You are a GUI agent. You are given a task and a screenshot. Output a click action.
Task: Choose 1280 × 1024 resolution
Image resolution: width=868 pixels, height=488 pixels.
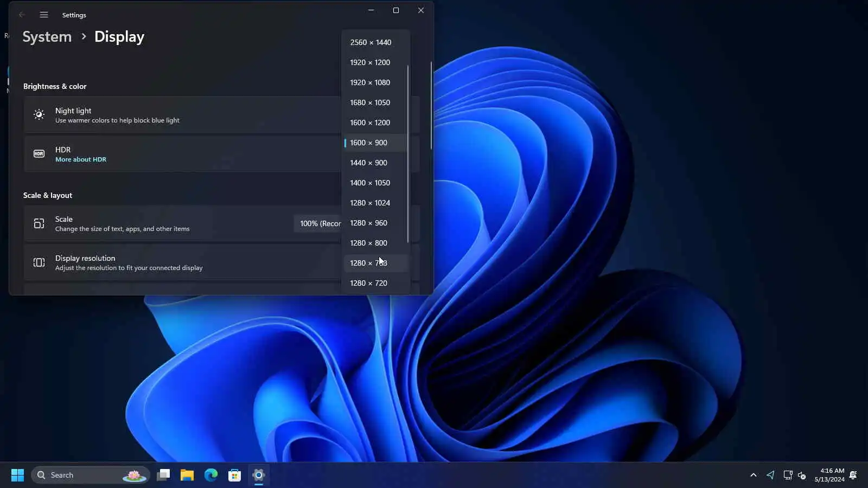[x=376, y=203]
